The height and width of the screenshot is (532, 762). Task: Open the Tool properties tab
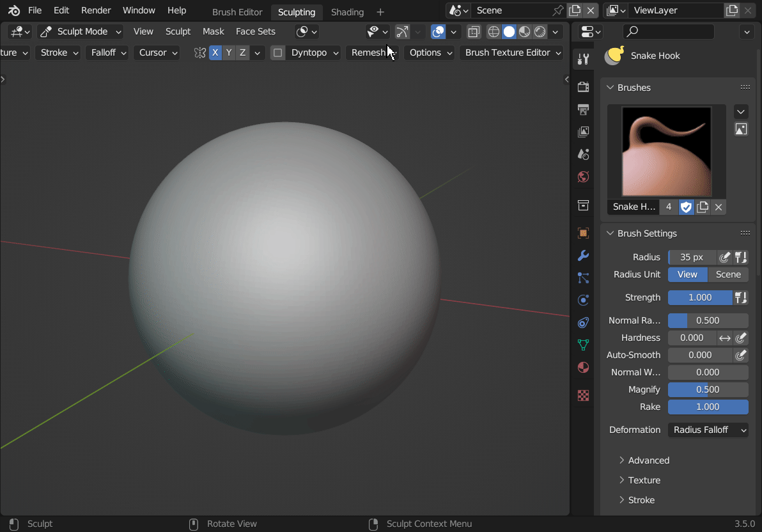(583, 59)
